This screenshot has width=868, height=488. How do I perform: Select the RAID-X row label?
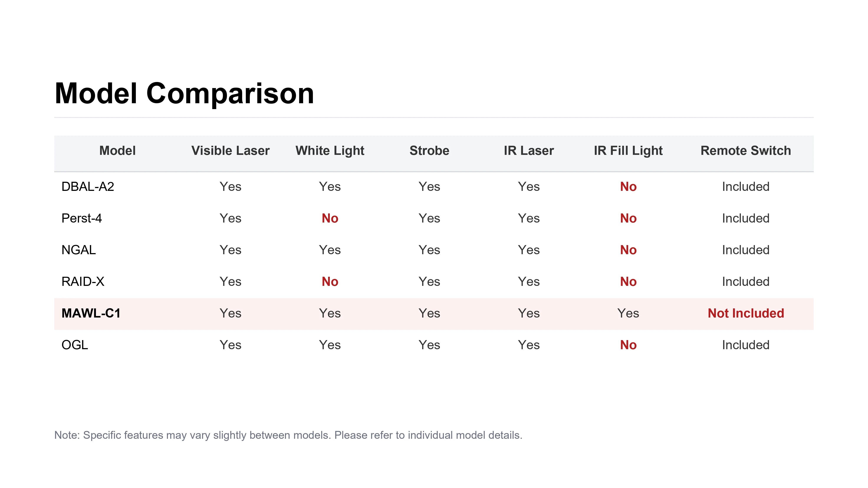pyautogui.click(x=83, y=282)
